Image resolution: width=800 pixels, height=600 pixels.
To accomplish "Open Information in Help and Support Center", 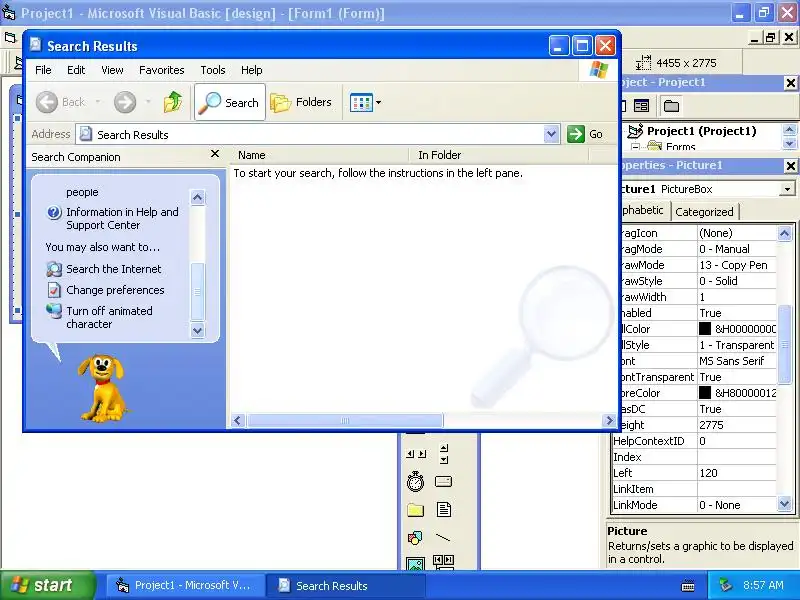I will pos(122,218).
